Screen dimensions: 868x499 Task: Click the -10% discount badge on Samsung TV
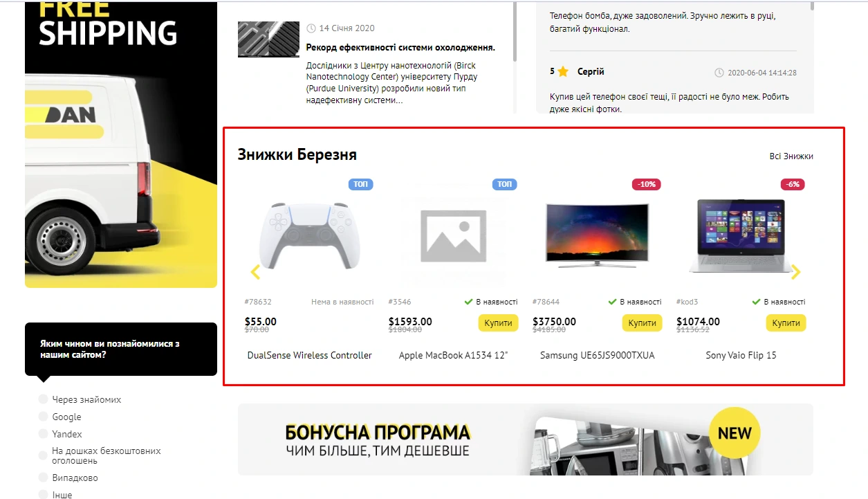[647, 184]
